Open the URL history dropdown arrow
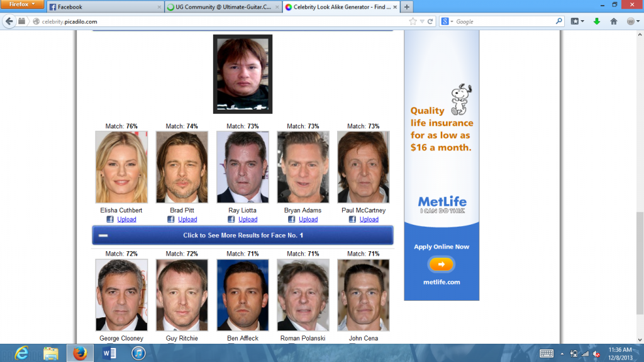The height and width of the screenshot is (362, 644). click(422, 21)
